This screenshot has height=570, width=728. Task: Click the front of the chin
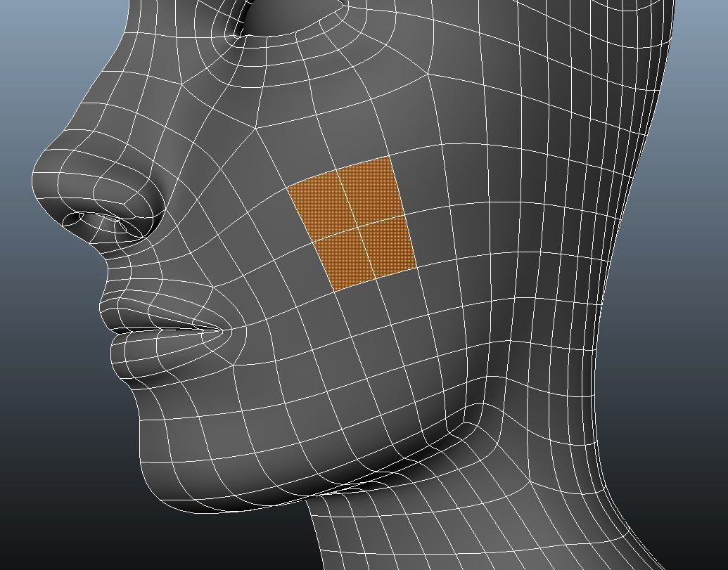(x=148, y=450)
